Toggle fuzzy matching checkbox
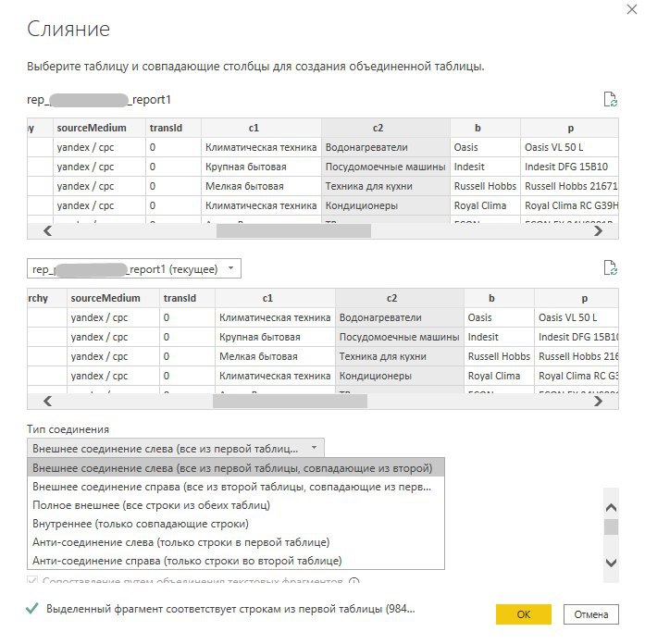 click(x=32, y=581)
